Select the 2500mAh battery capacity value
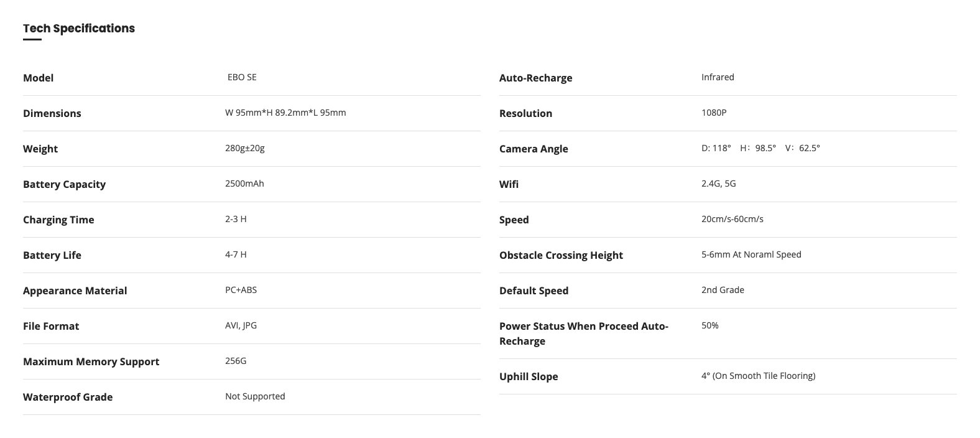The width and height of the screenshot is (980, 438). (244, 184)
